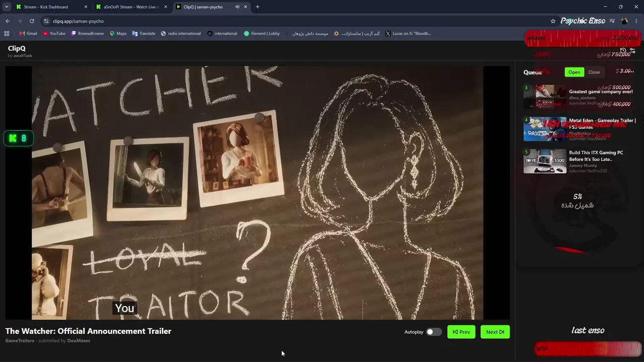Viewport: 644px width, 362px height.
Task: Open the Element | Lobby bookmark
Action: coord(262,34)
